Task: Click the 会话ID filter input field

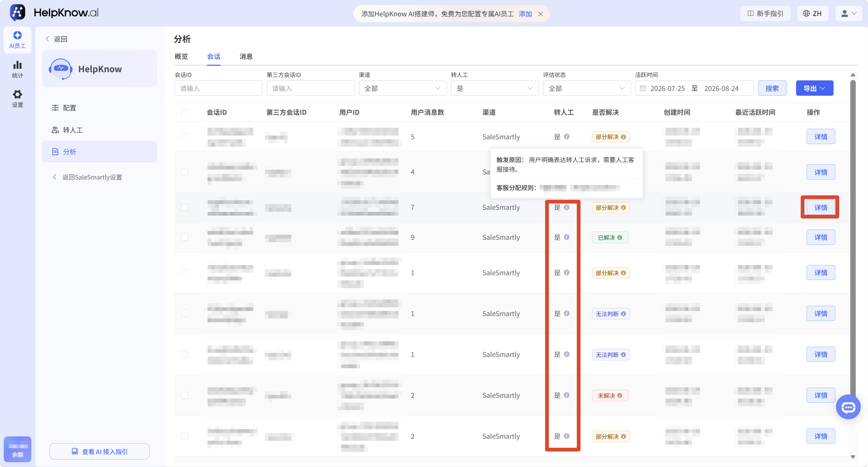Action: [x=218, y=88]
